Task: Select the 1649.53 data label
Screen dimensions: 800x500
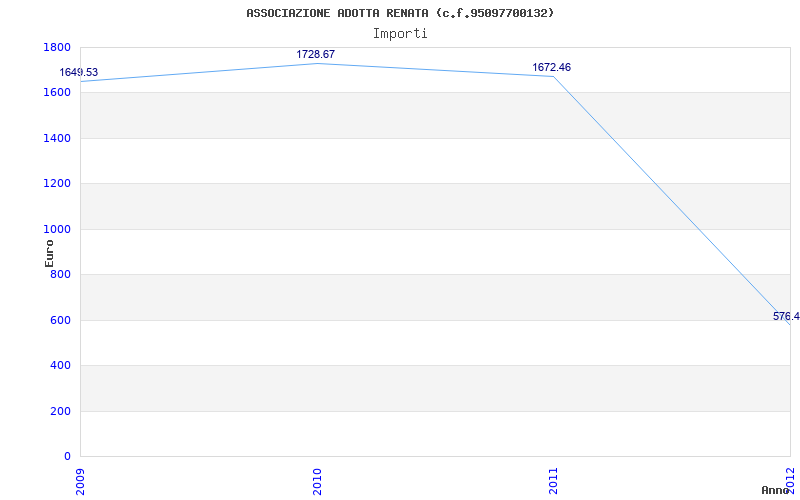Action: (79, 72)
